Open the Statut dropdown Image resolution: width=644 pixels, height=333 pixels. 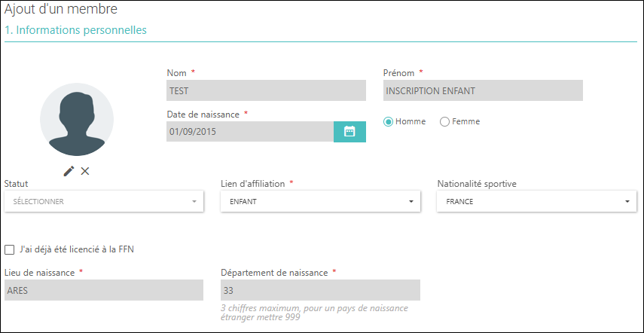(104, 202)
